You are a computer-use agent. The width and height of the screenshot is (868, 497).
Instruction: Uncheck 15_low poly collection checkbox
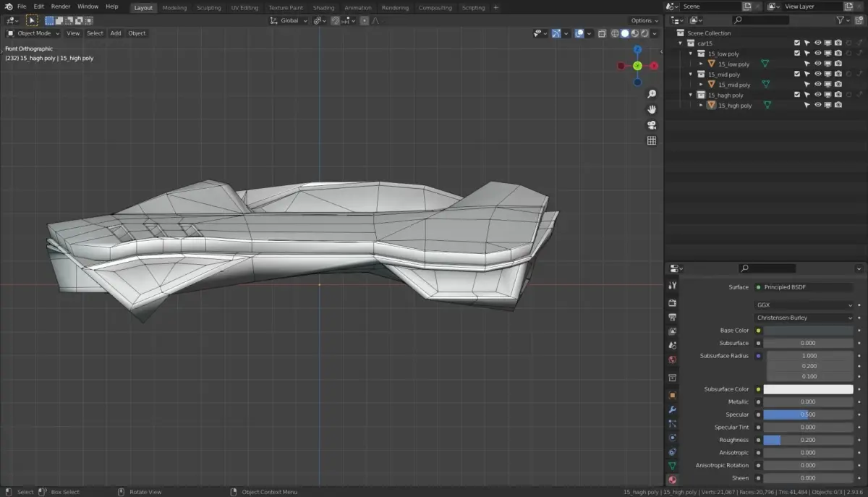(797, 54)
